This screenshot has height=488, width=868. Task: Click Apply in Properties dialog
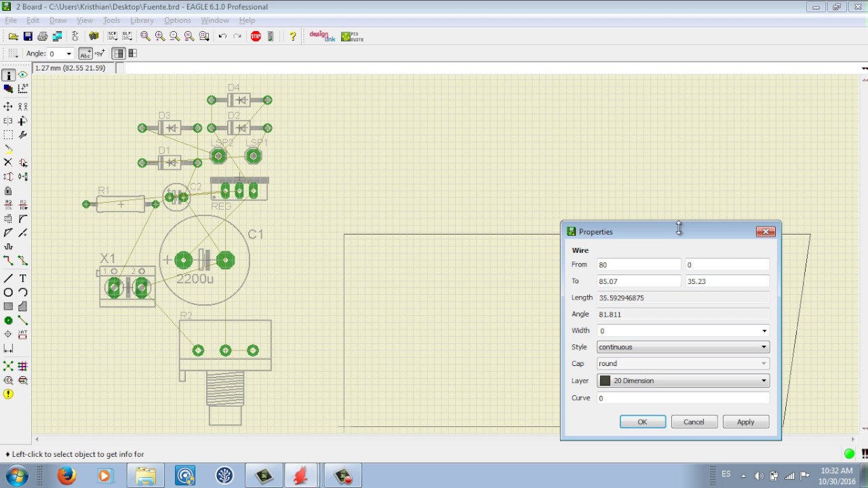tap(746, 422)
